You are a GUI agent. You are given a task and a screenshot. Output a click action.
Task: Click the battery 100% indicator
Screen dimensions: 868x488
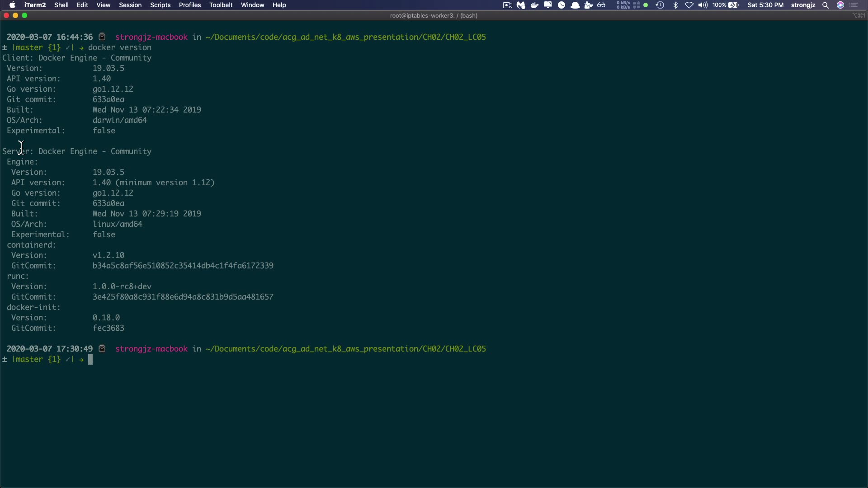(x=726, y=5)
